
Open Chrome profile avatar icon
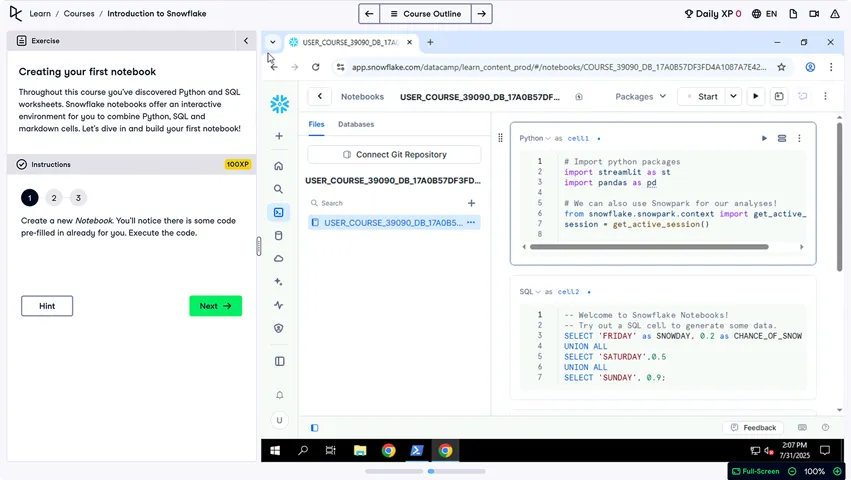[810, 67]
